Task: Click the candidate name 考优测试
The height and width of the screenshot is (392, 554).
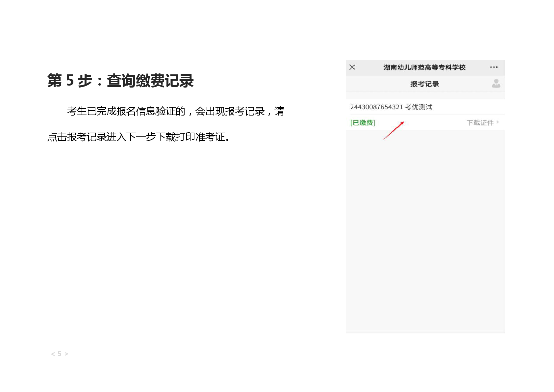Action: tap(418, 107)
